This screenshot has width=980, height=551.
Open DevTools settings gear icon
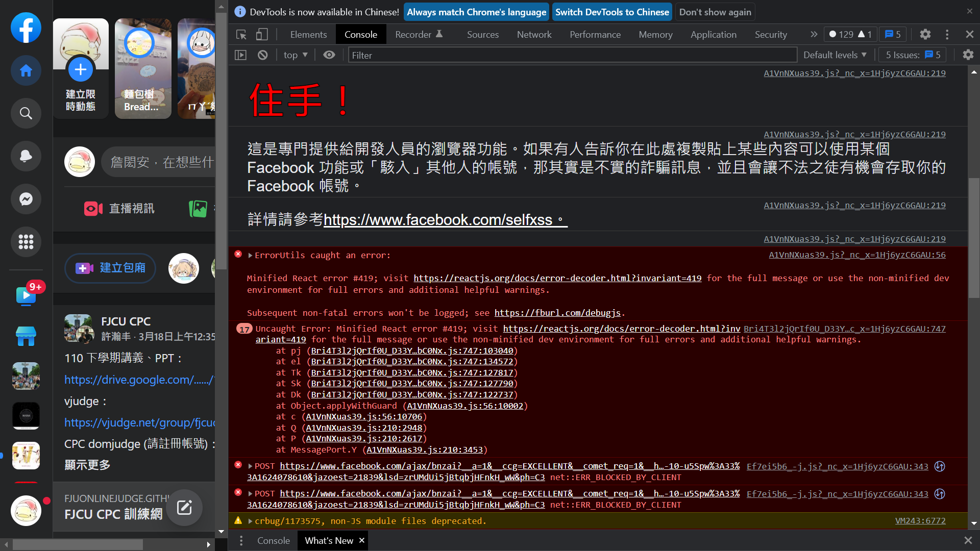[925, 35]
